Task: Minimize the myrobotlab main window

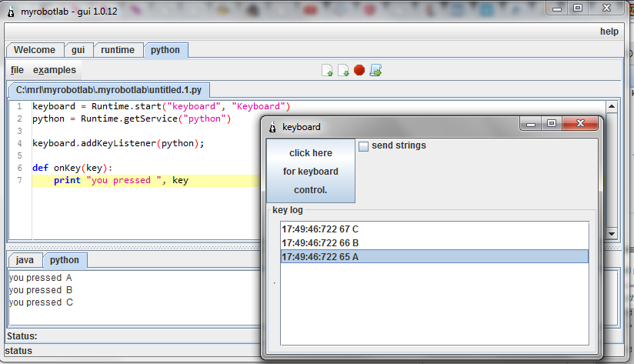Action: pyautogui.click(x=557, y=8)
